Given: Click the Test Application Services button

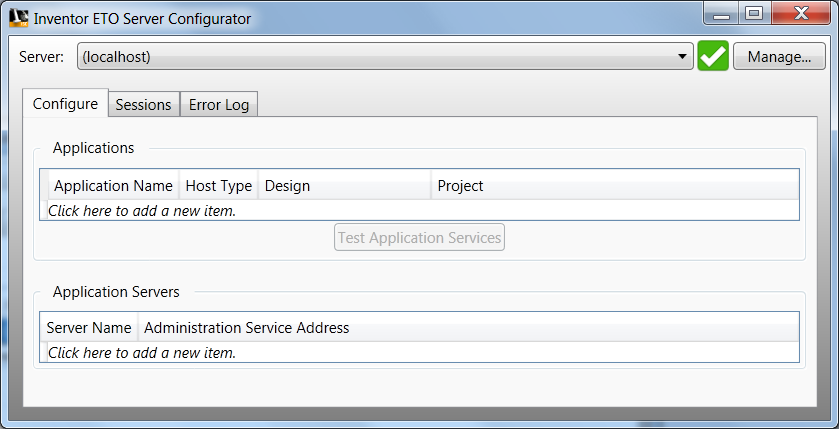Looking at the screenshot, I should (419, 238).
